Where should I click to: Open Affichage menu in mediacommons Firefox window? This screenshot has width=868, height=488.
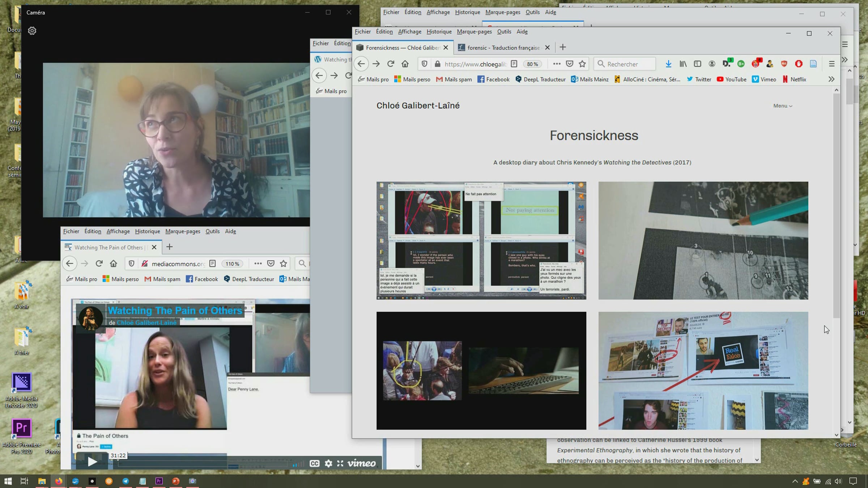pos(118,231)
